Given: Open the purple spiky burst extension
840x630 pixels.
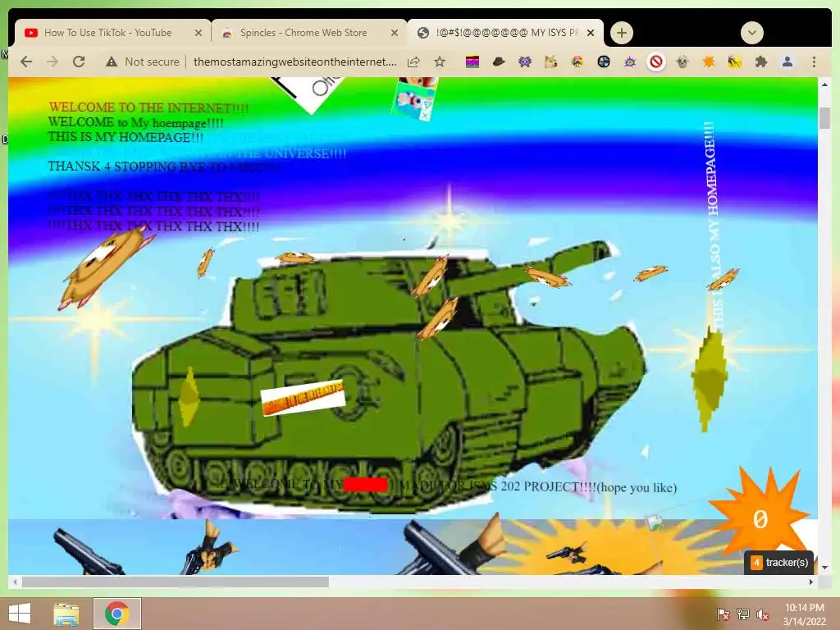Looking at the screenshot, I should [x=630, y=62].
